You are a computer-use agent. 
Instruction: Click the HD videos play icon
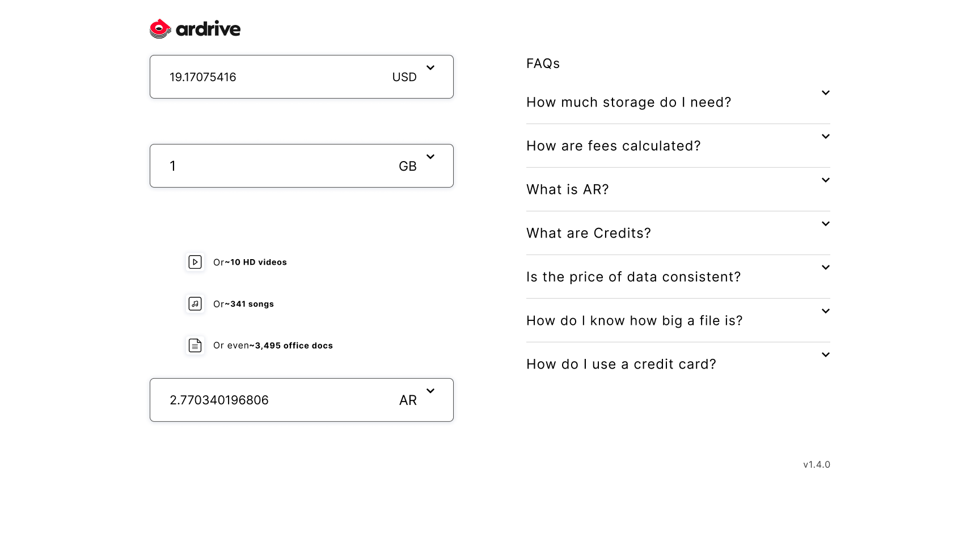point(195,262)
